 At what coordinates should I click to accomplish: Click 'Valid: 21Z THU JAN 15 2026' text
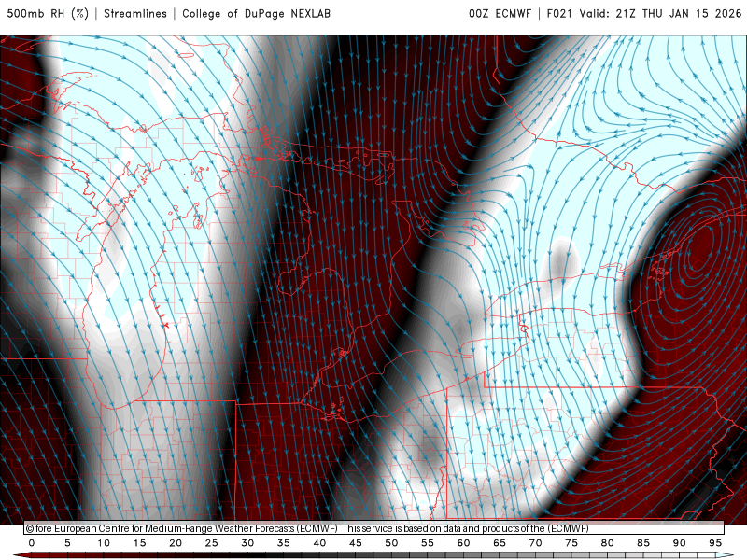661,13
